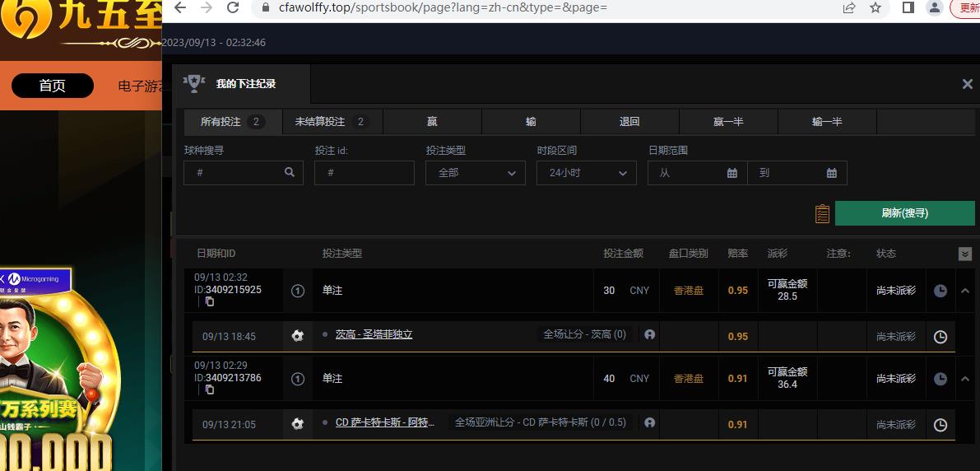The height and width of the screenshot is (471, 980).
Task: Click the clipboard icon beside the refresh button
Action: click(822, 213)
